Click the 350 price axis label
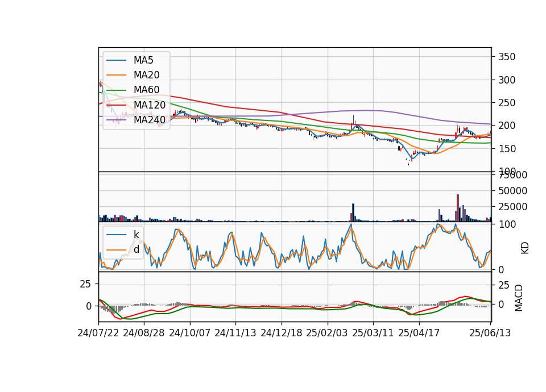Screen dimensions: 546x392 tap(507, 57)
